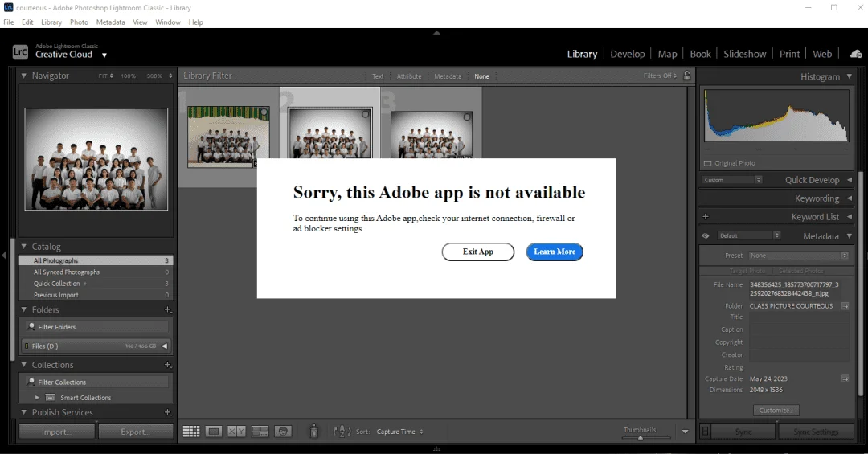
Task: Switch to Map module
Action: (x=667, y=54)
